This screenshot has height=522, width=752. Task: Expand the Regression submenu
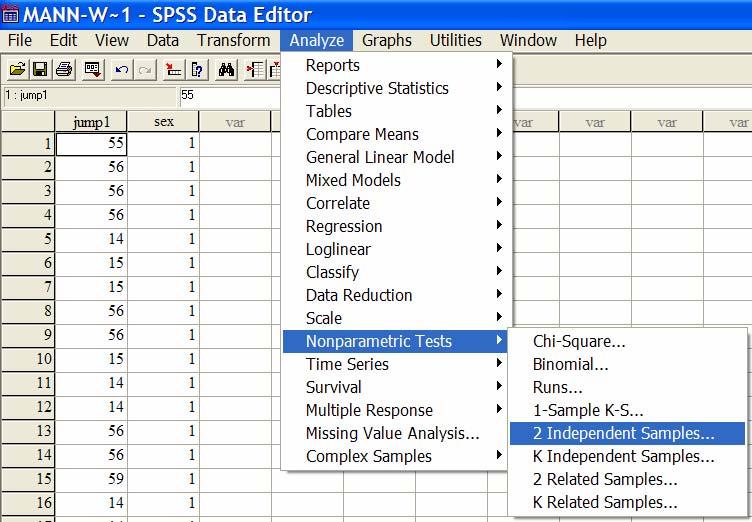pyautogui.click(x=395, y=226)
